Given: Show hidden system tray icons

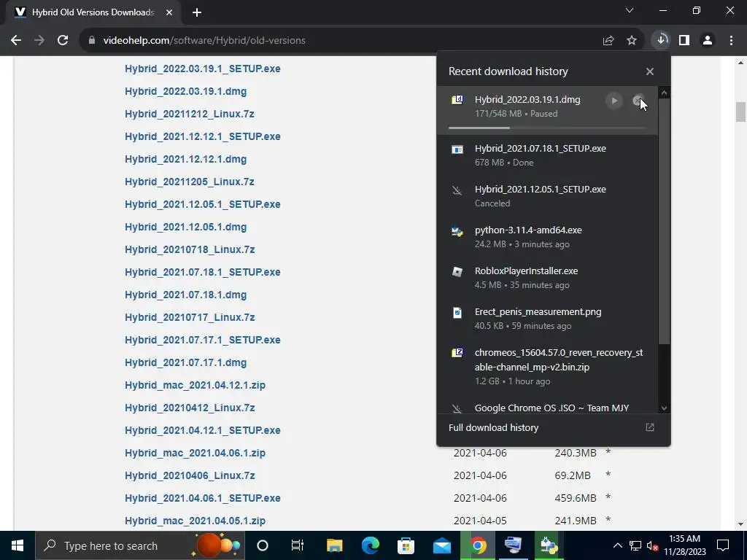Looking at the screenshot, I should [x=617, y=545].
